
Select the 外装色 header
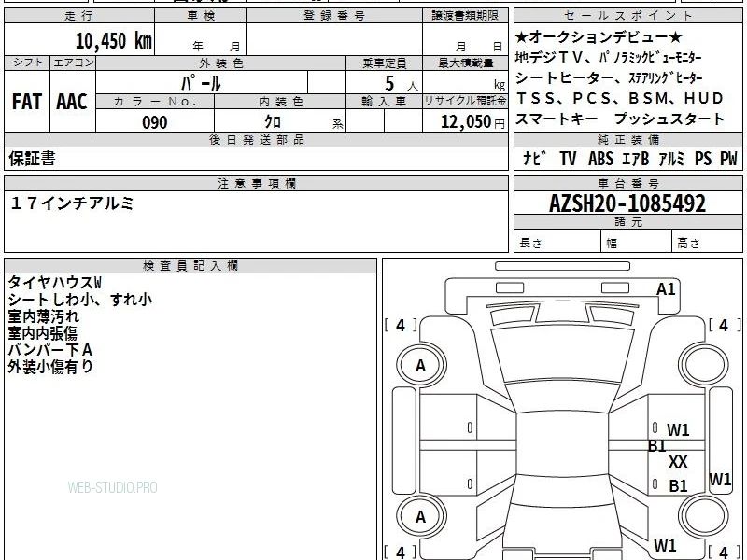221,63
